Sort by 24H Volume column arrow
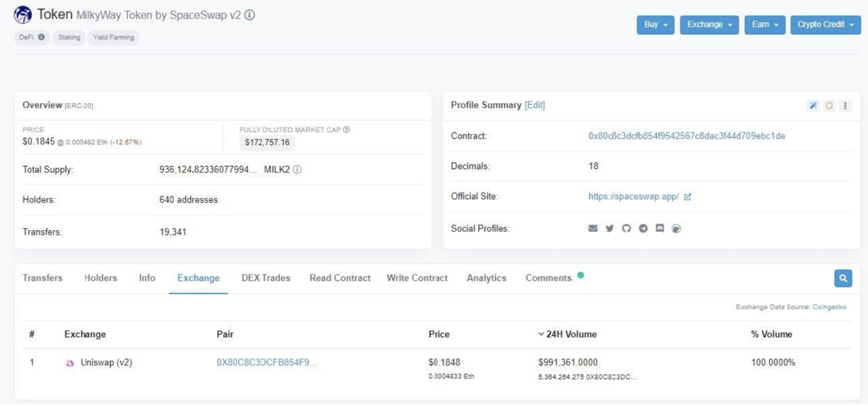Viewport: 868px width, 406px height. click(541, 334)
